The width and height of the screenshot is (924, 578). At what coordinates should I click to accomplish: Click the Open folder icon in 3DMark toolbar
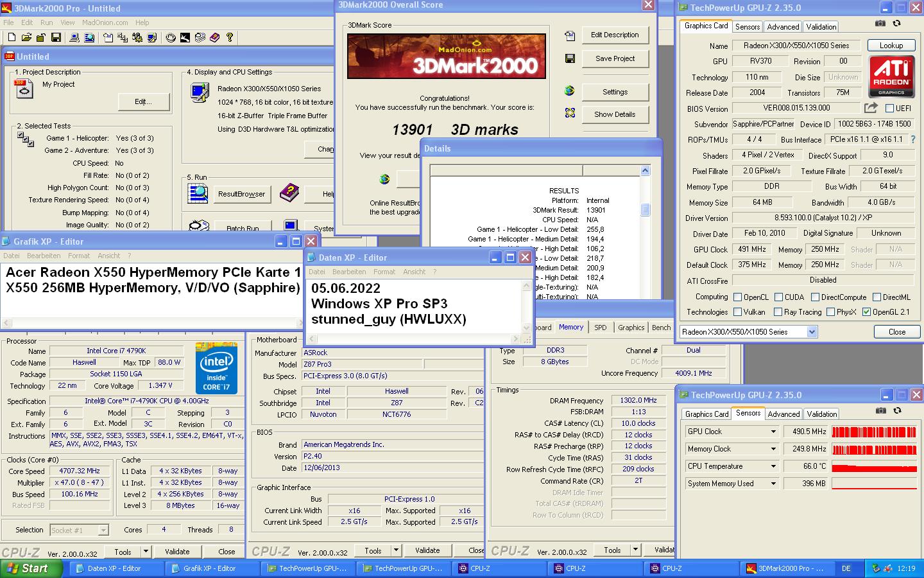(27, 37)
